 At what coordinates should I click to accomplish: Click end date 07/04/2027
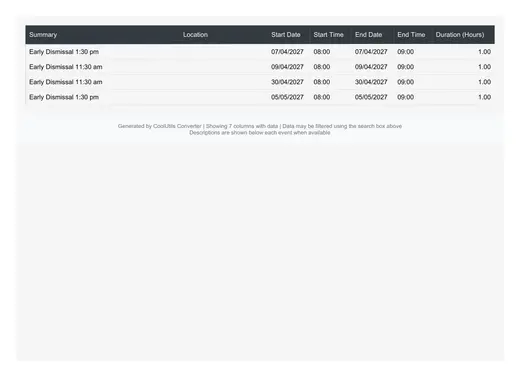pyautogui.click(x=371, y=52)
